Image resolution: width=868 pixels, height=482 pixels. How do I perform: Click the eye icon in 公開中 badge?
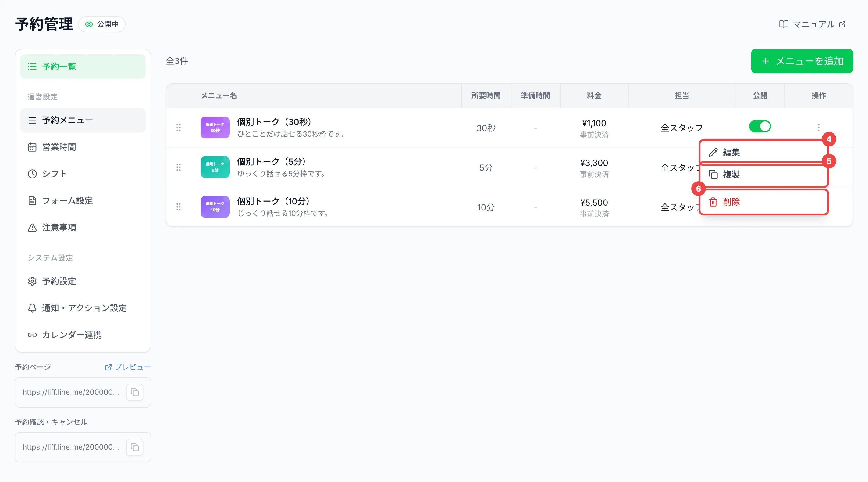[89, 24]
